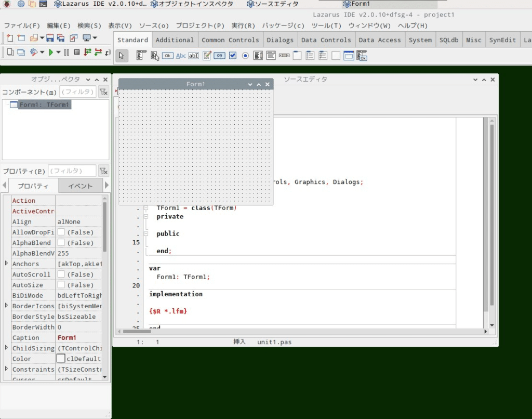Collapse the code fold at 'public'
Screen dimensions: 532x419
pyautogui.click(x=146, y=233)
